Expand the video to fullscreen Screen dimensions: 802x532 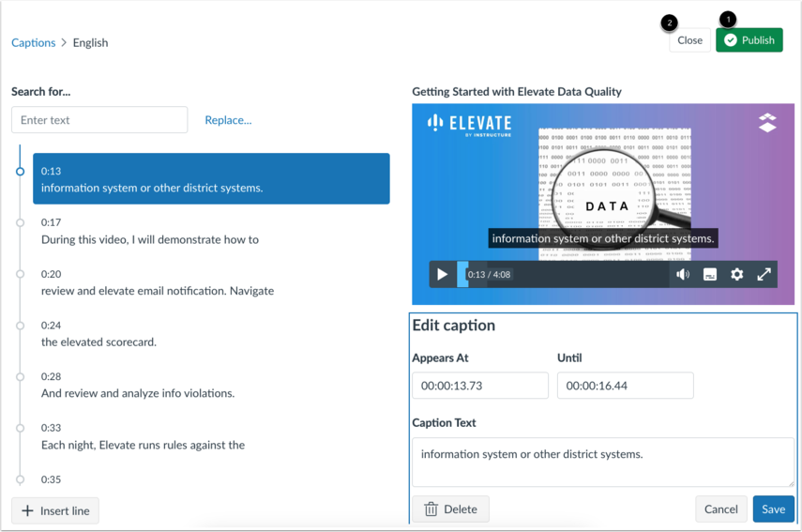764,275
